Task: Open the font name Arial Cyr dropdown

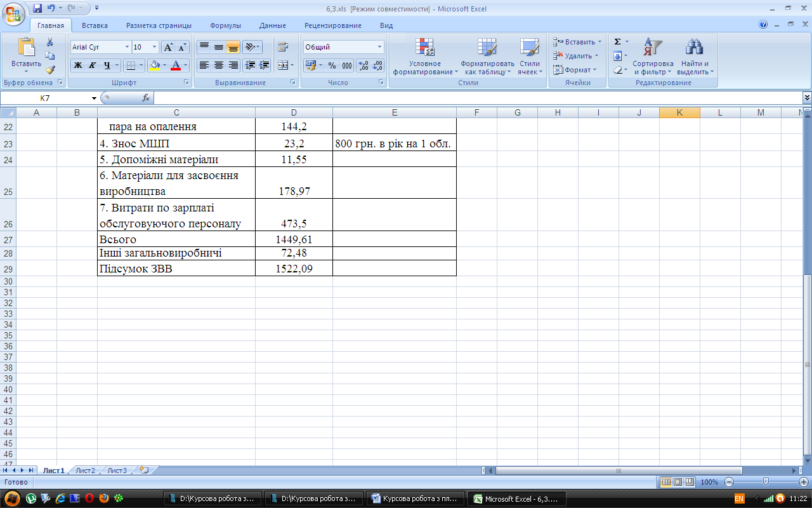Action: click(128, 47)
